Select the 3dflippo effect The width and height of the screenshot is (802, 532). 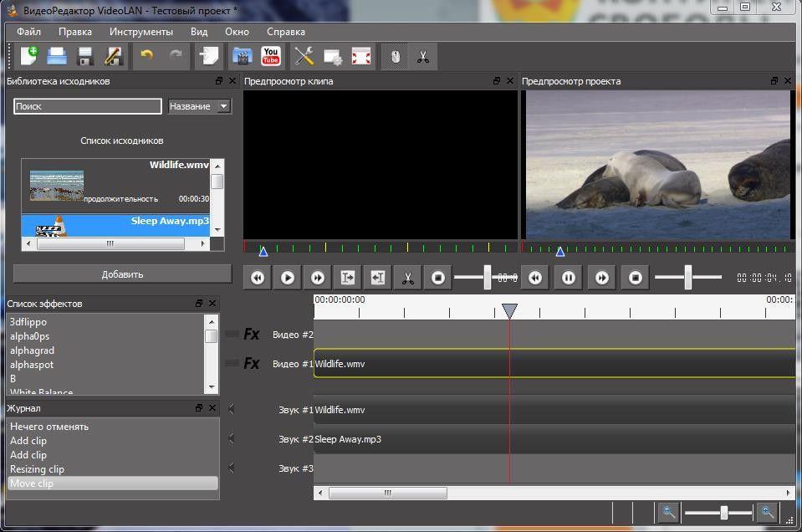28,322
